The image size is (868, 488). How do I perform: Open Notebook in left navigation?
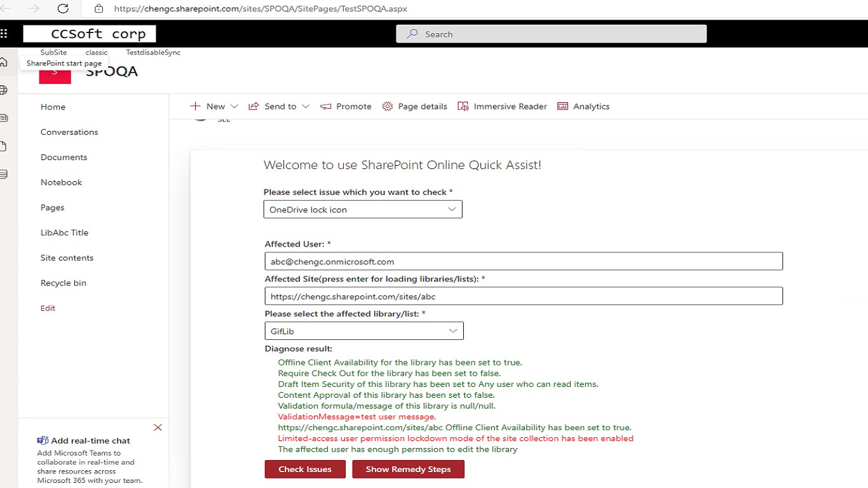61,182
